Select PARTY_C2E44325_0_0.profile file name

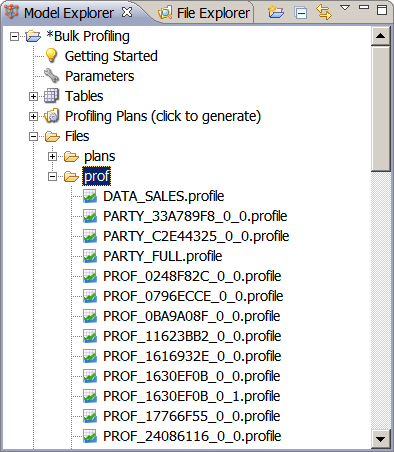[196, 236]
